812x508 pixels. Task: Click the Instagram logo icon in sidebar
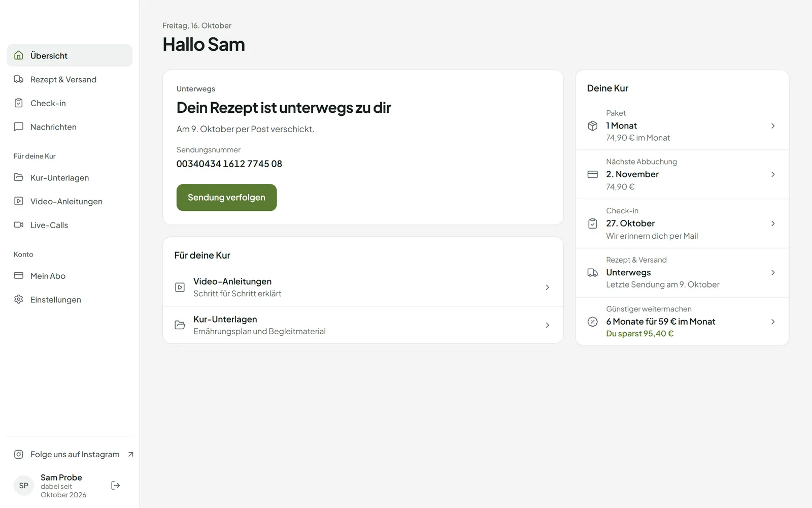pyautogui.click(x=19, y=454)
